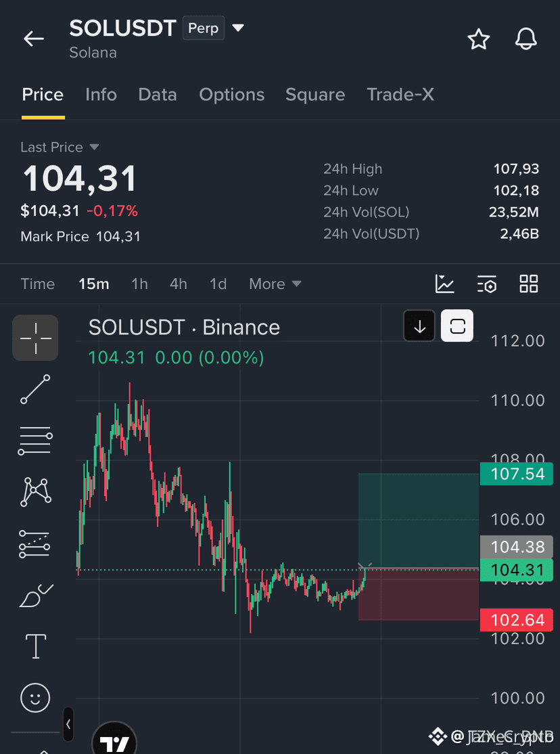Tap the 102.64 stop-loss price label

517,620
